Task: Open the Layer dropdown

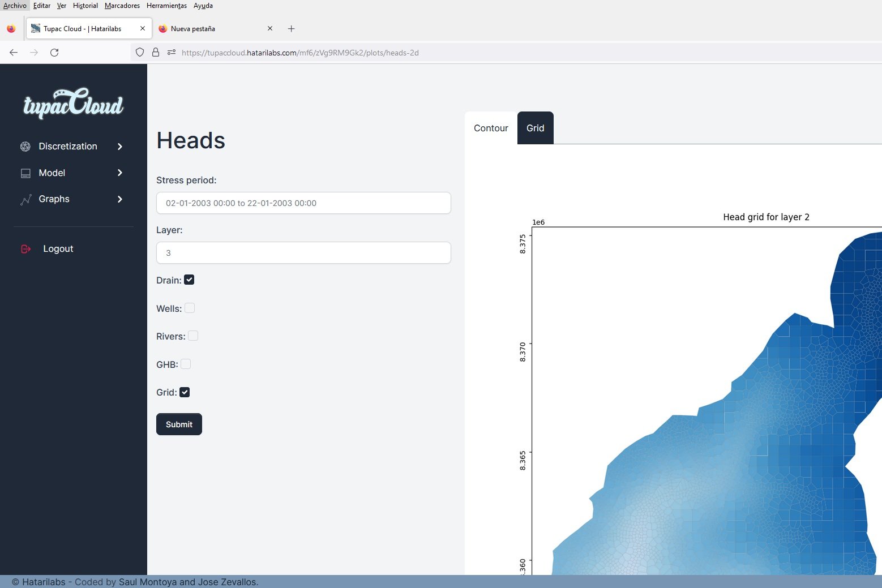Action: click(x=303, y=253)
